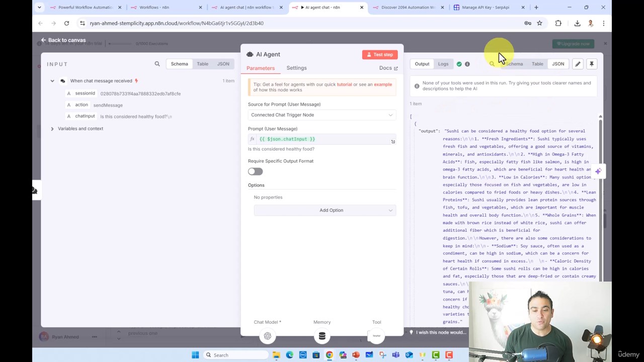
Task: Click the Test step button
Action: (380, 54)
